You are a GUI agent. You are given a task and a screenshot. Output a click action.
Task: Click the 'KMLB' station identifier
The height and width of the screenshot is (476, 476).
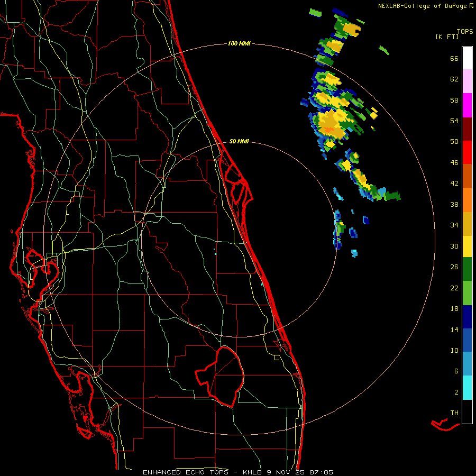point(253,472)
